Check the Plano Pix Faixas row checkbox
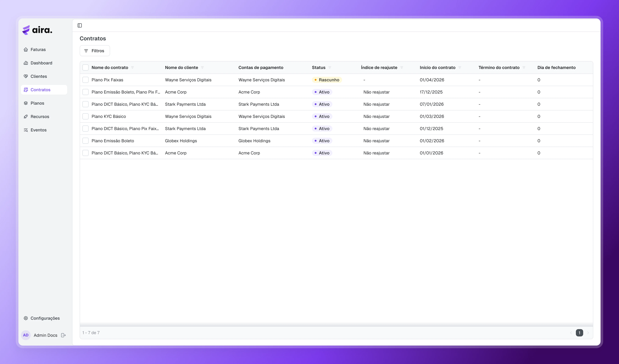Screen dimensions: 619x364 (85, 80)
